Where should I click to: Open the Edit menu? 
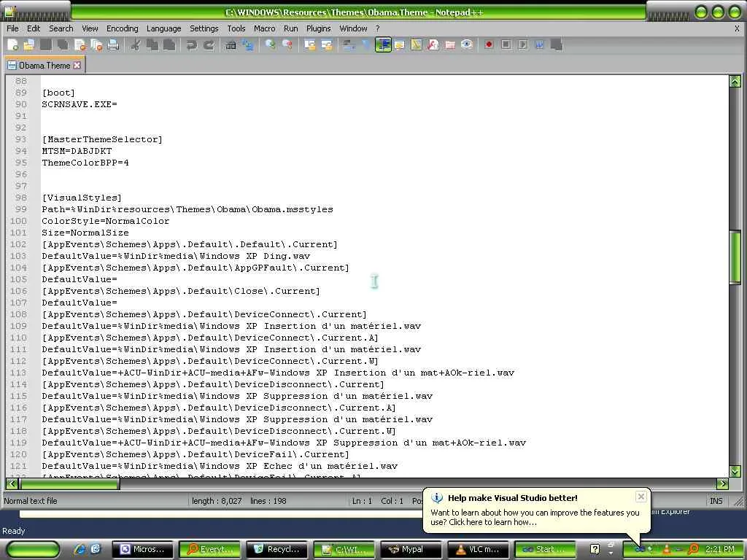pyautogui.click(x=34, y=28)
